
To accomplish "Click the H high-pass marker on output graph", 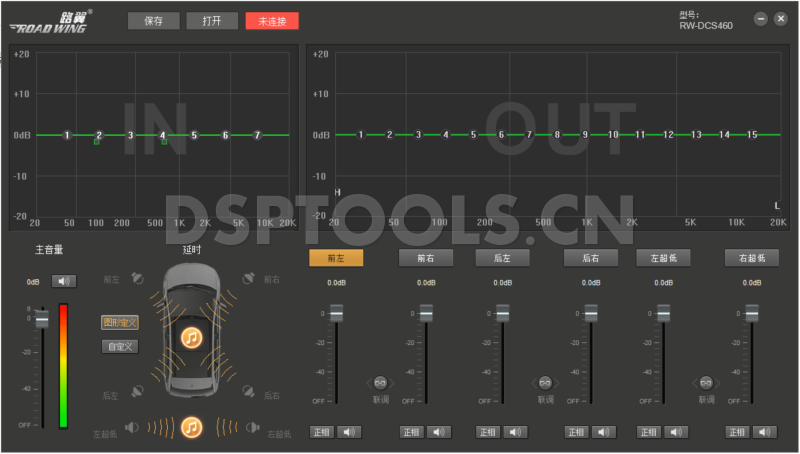I will [x=337, y=192].
